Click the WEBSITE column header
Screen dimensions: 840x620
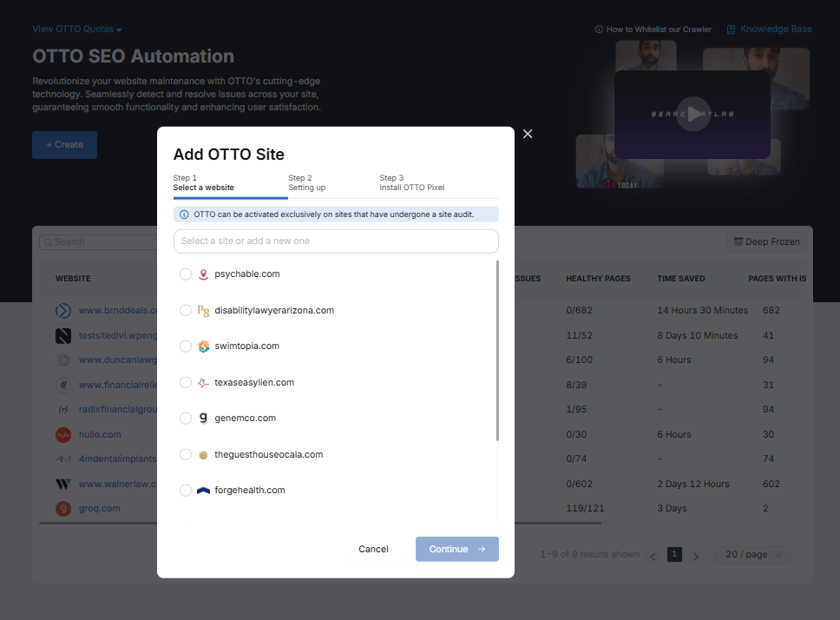coord(73,279)
